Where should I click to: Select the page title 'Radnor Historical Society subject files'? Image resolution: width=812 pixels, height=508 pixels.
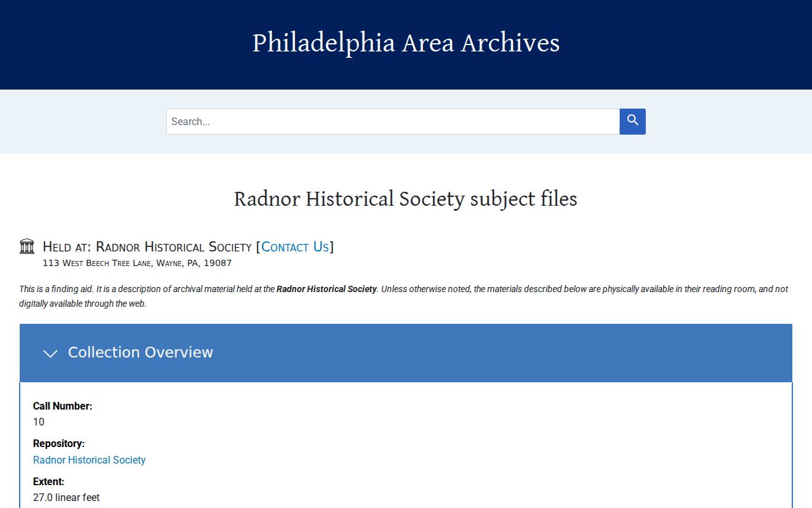[406, 199]
